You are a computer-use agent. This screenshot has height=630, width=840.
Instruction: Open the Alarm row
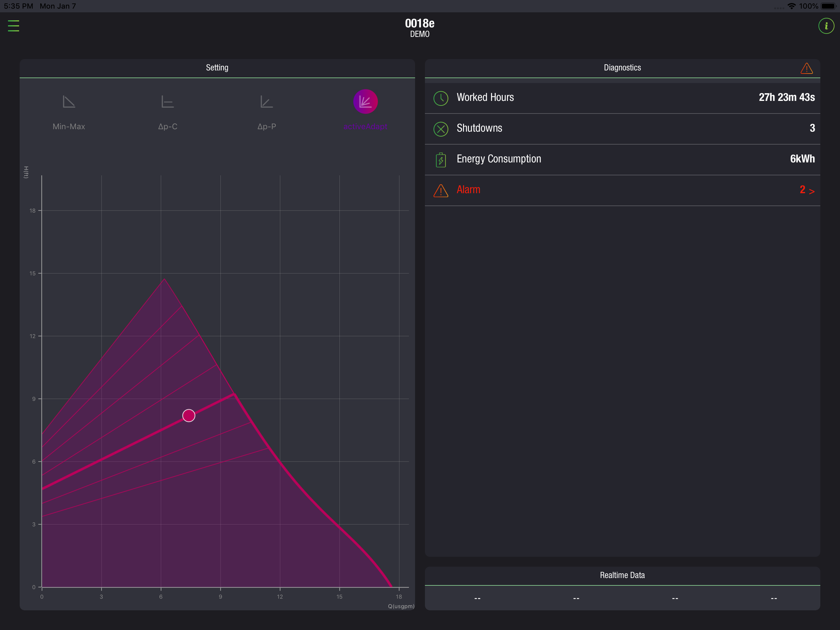pos(622,190)
